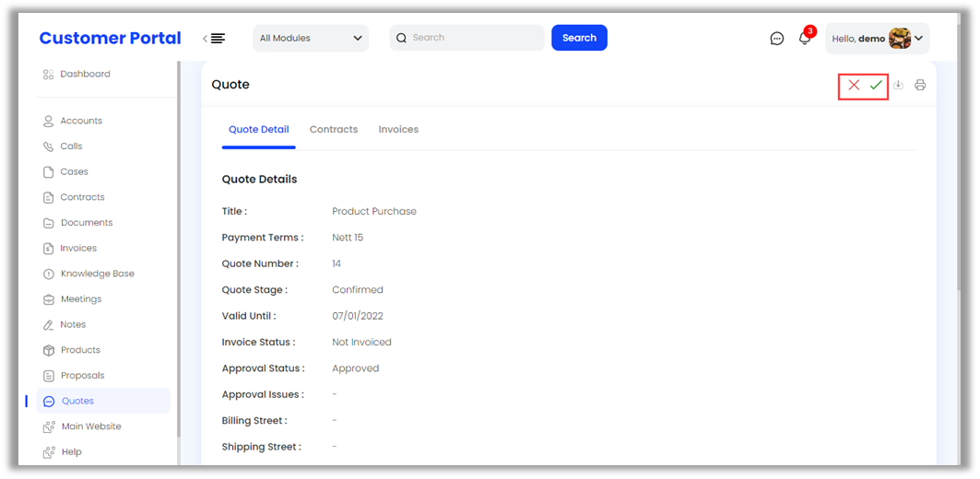The width and height of the screenshot is (980, 479).
Task: Click the Dashboard icon in the sidebar
Action: coord(48,75)
